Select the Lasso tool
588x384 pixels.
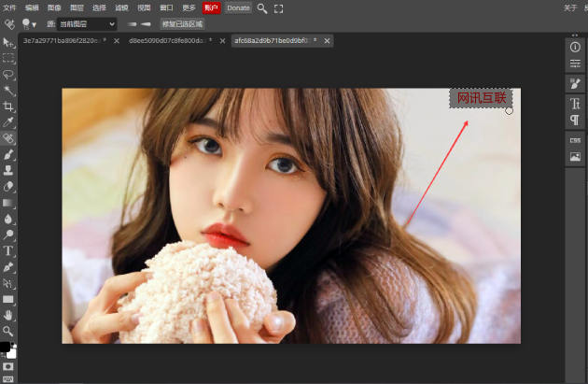click(x=8, y=74)
